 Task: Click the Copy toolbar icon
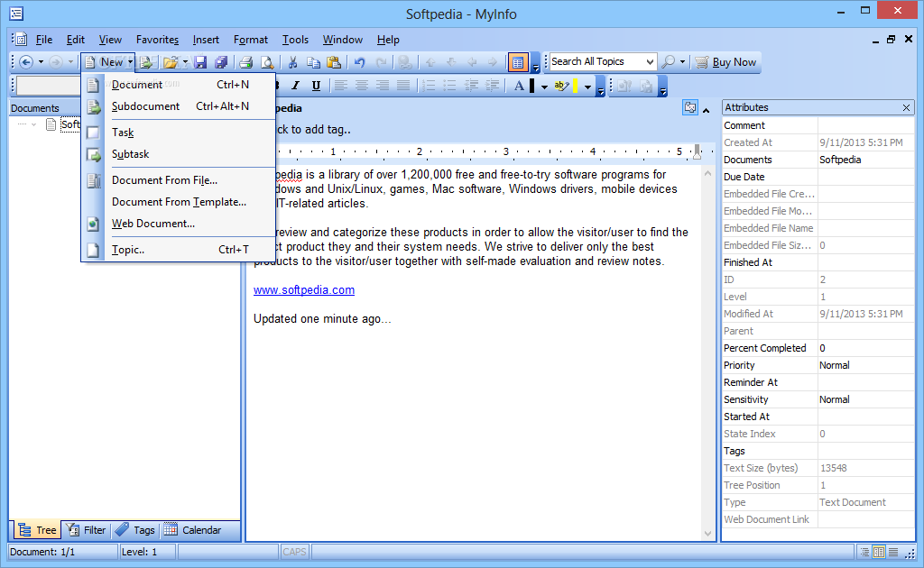[x=313, y=62]
